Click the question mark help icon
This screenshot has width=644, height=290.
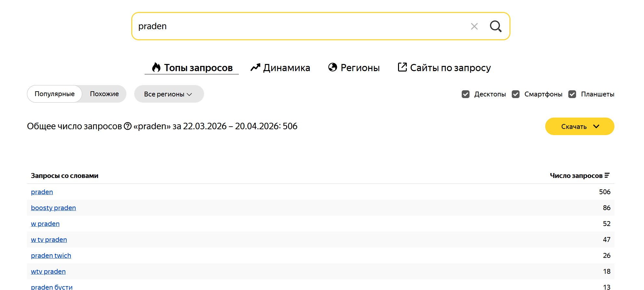[128, 126]
